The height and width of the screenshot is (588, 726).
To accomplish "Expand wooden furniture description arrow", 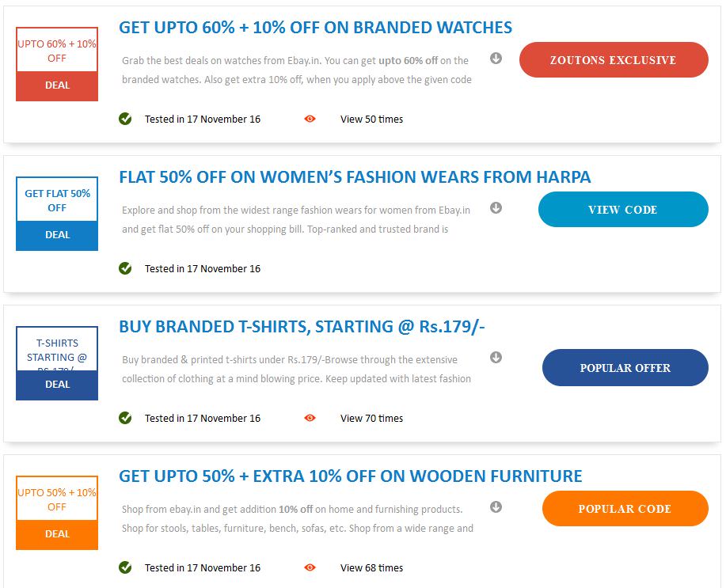I will pyautogui.click(x=496, y=507).
